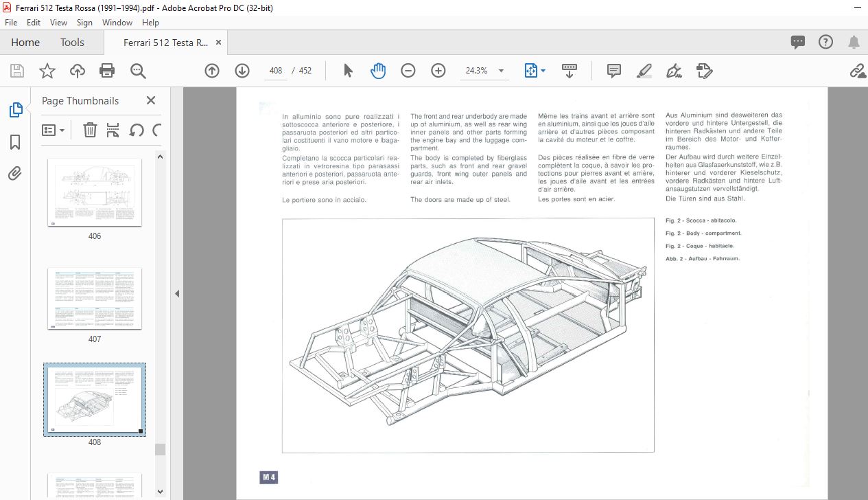This screenshot has height=500, width=868.
Task: Open the Window menu
Action: [x=117, y=23]
